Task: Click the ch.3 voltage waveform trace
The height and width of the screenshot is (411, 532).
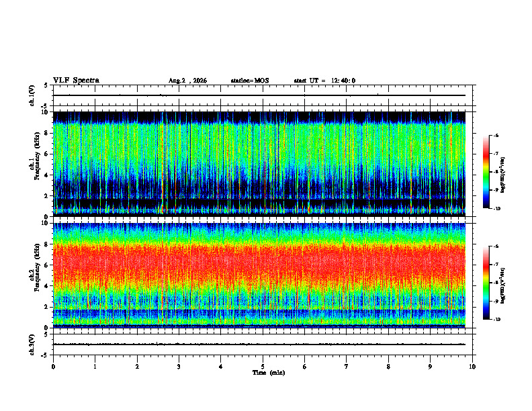Action: 259,345
